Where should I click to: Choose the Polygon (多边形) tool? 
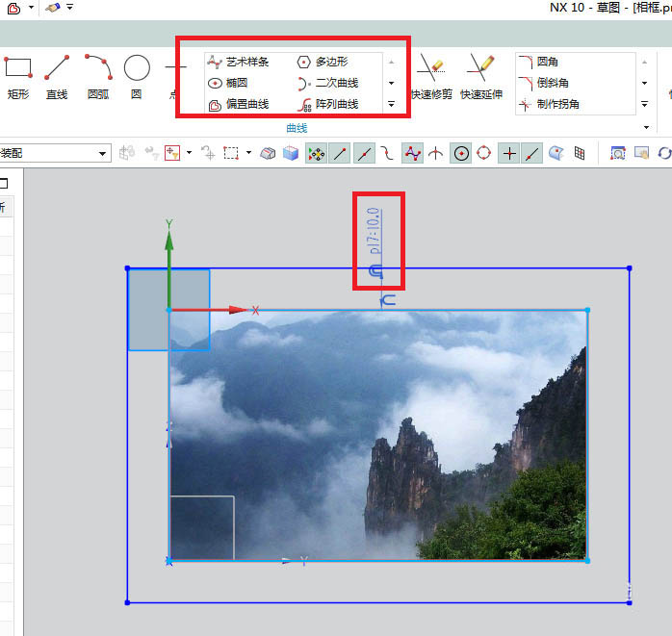(323, 62)
